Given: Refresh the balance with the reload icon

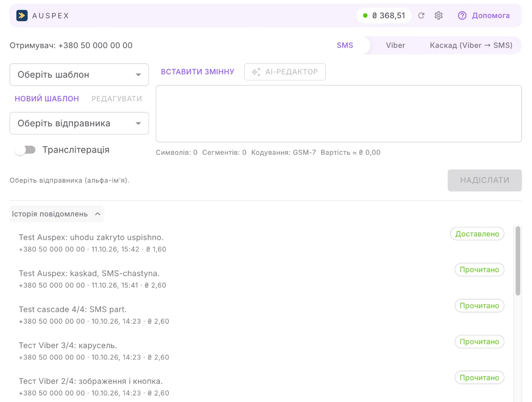Looking at the screenshot, I should (x=421, y=16).
